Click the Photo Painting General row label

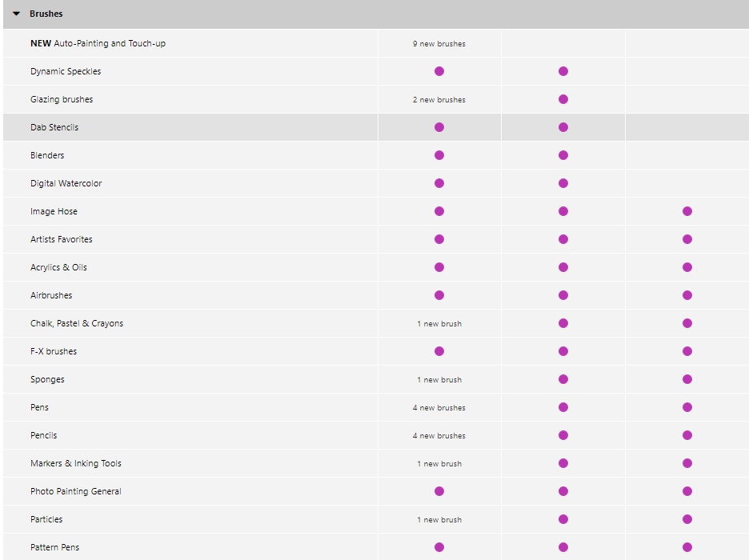click(76, 491)
